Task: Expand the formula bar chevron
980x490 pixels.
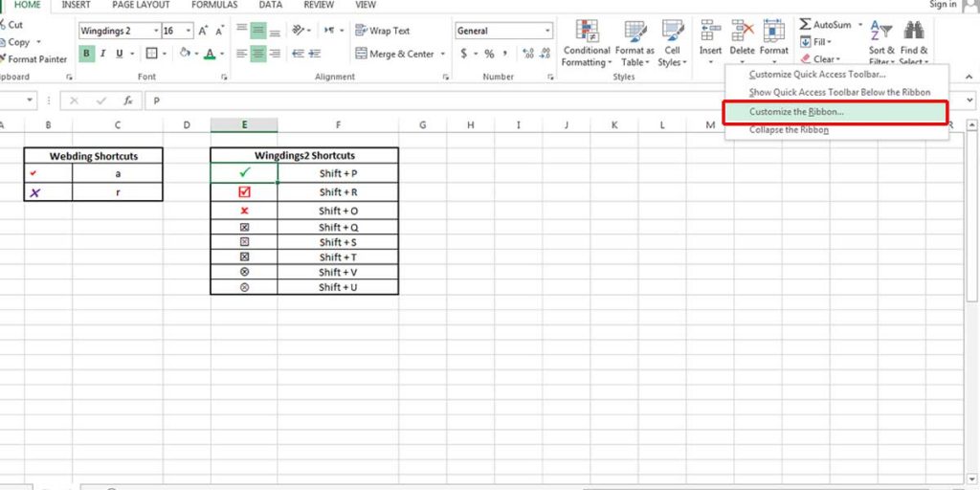Action: tap(969, 100)
